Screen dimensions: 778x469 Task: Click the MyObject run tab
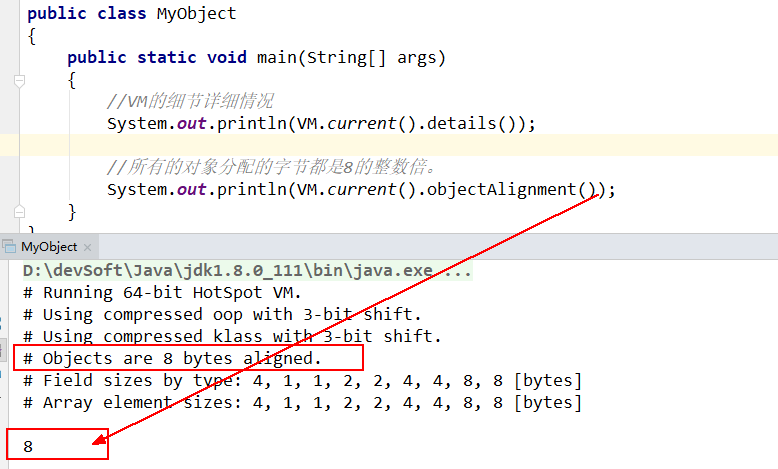pos(48,247)
